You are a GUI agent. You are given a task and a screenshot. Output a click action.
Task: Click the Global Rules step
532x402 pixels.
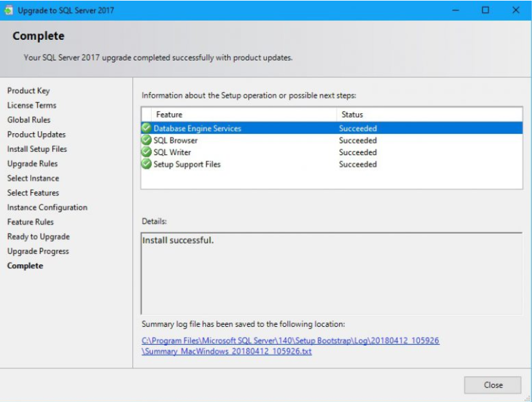tap(29, 120)
